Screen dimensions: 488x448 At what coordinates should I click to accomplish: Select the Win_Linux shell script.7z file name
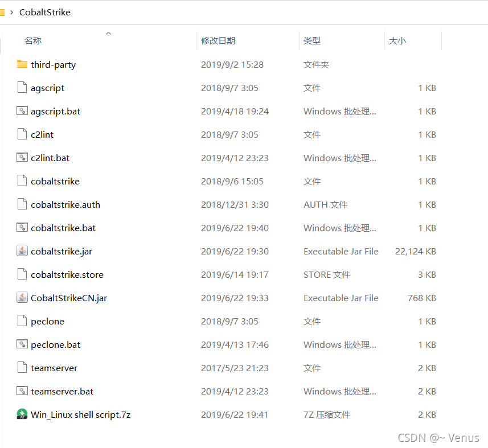[81, 415]
